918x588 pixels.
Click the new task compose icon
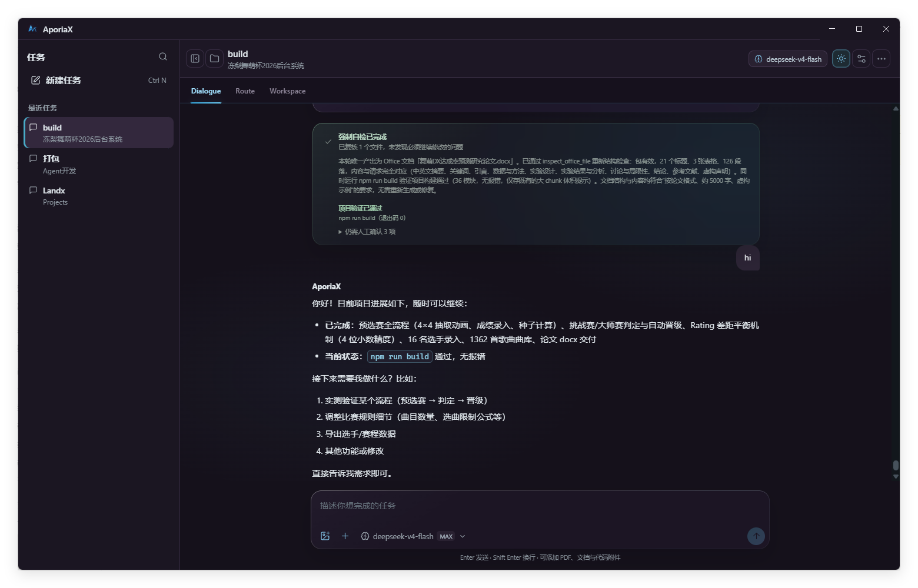coord(35,80)
